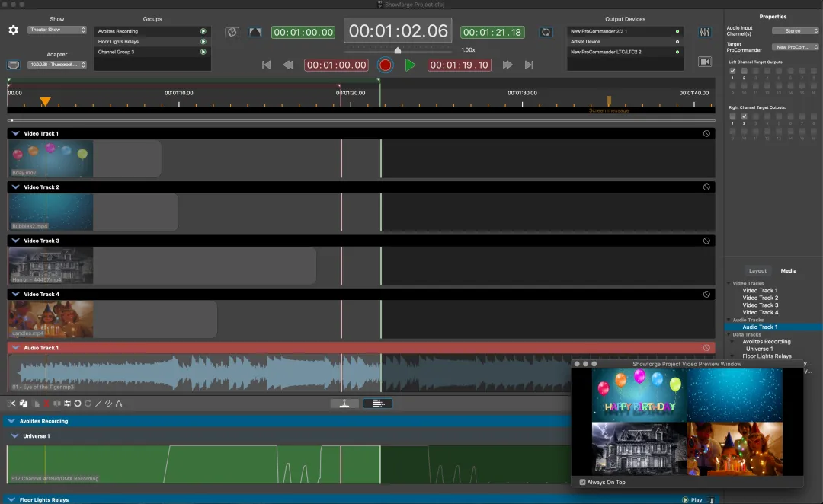Disable Audio Track 1 with its mute icon
Viewport: 823px width, 504px height.
click(706, 348)
